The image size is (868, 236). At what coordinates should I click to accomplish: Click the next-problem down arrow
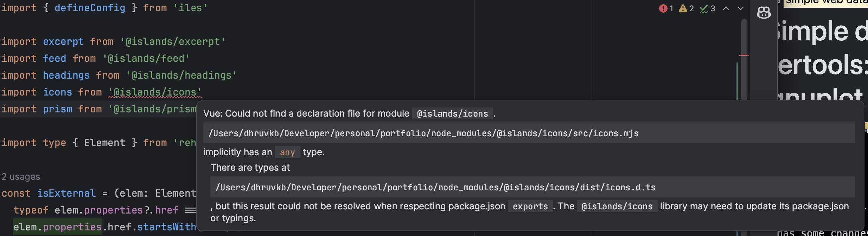tap(740, 8)
